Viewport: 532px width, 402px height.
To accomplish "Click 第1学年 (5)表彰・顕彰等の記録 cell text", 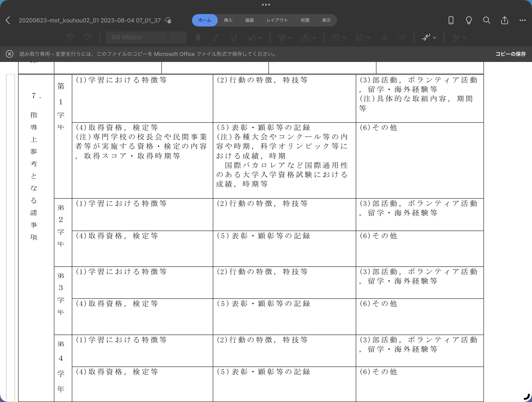I will (x=264, y=128).
